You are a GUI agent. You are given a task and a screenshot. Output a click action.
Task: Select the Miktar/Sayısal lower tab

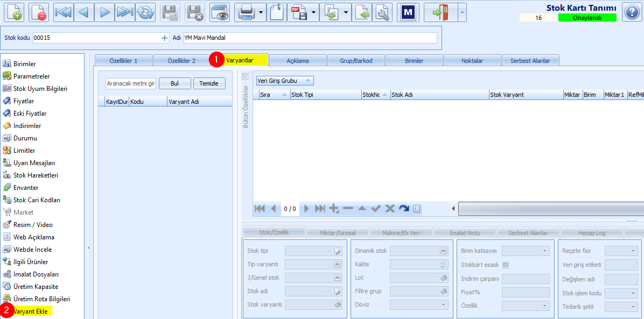tap(338, 233)
